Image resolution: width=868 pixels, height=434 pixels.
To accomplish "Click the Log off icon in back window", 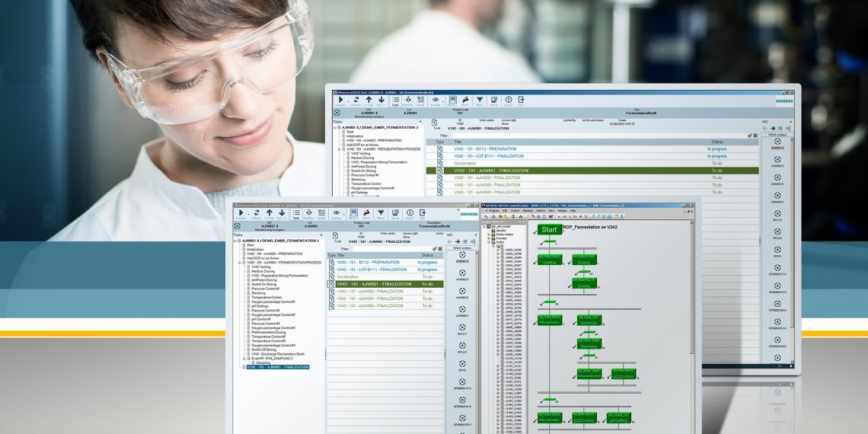I will (508, 100).
